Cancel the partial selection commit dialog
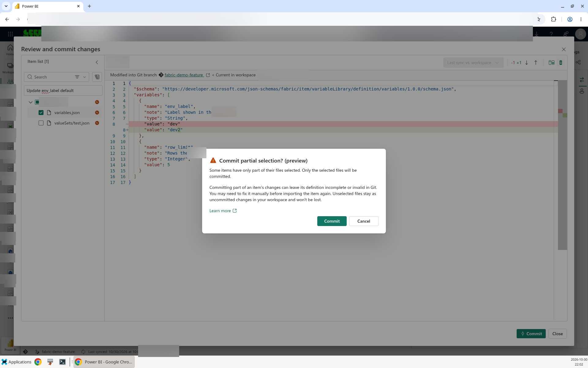 pos(364,221)
